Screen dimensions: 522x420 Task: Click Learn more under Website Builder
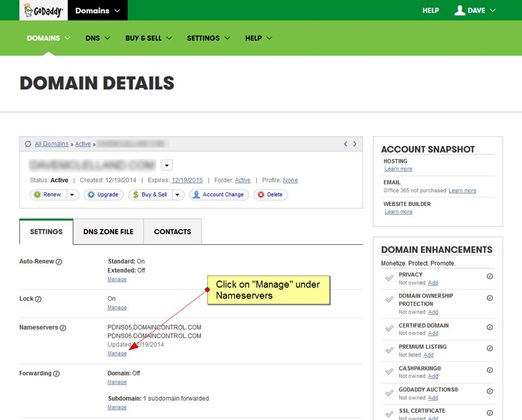398,212
